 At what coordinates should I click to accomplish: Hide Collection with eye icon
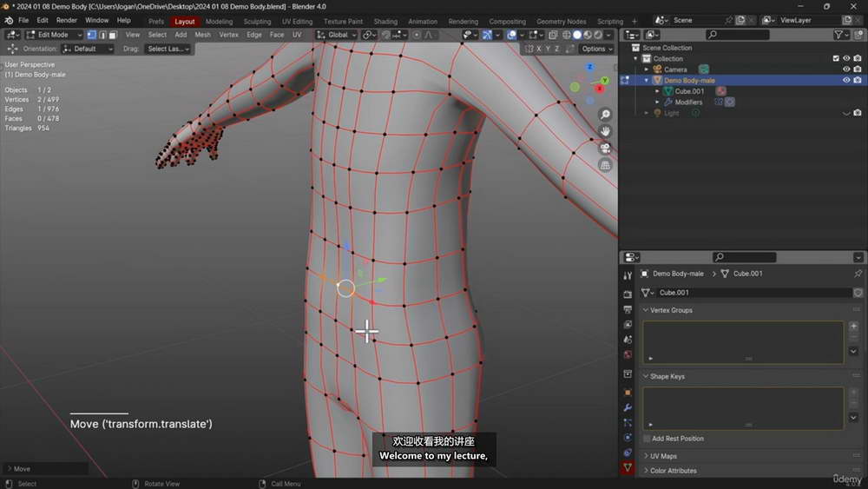point(845,58)
